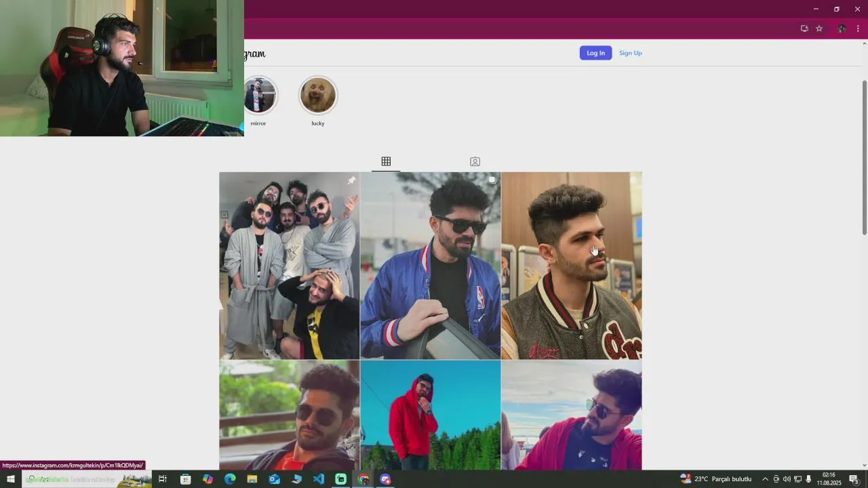Open the clock showing 02:16
The width and height of the screenshot is (868, 488).
[x=829, y=479]
